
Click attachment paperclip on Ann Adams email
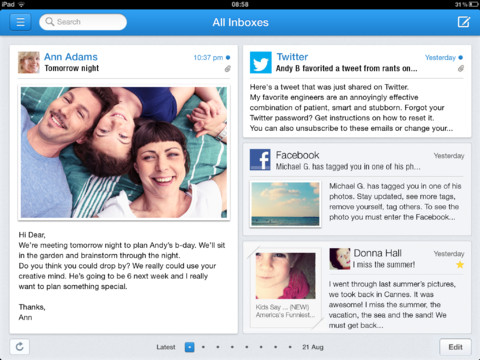(x=228, y=69)
